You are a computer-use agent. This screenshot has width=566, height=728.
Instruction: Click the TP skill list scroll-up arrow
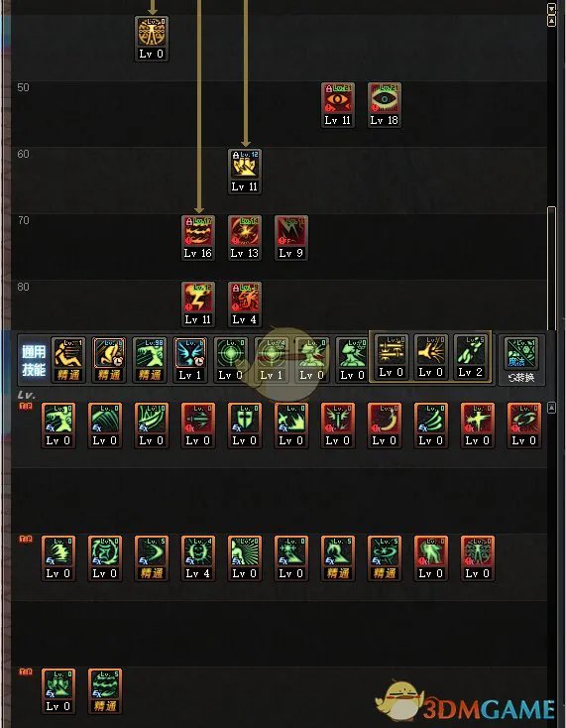click(551, 408)
